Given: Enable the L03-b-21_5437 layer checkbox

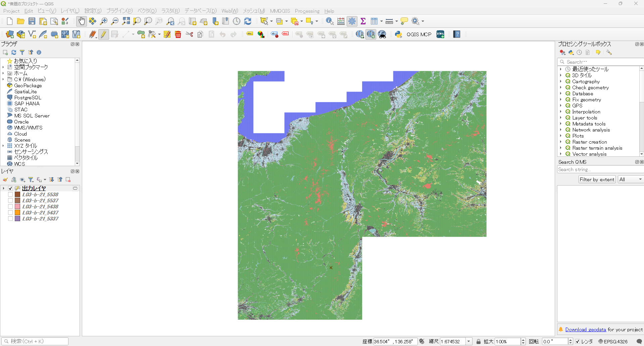Looking at the screenshot, I should click(10, 213).
